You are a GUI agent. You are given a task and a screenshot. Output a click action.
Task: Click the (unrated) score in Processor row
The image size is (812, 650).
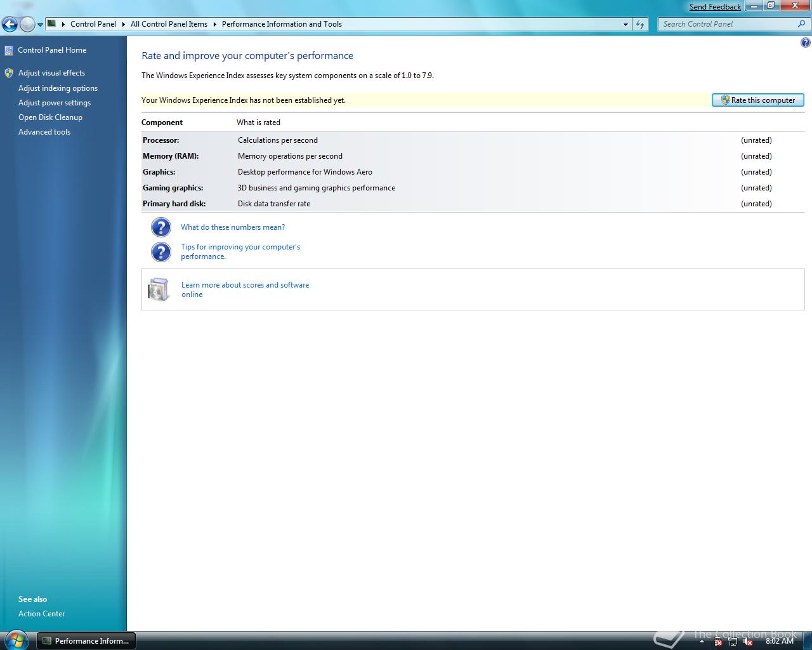point(756,140)
